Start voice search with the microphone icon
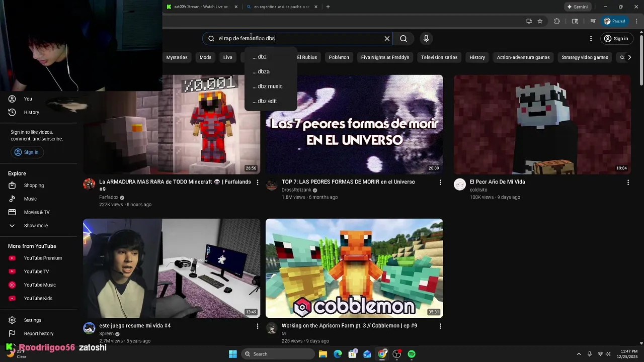 tap(426, 39)
